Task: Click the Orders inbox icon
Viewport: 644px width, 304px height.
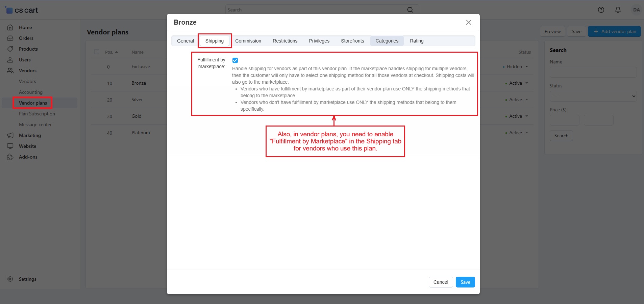Action: (10, 38)
